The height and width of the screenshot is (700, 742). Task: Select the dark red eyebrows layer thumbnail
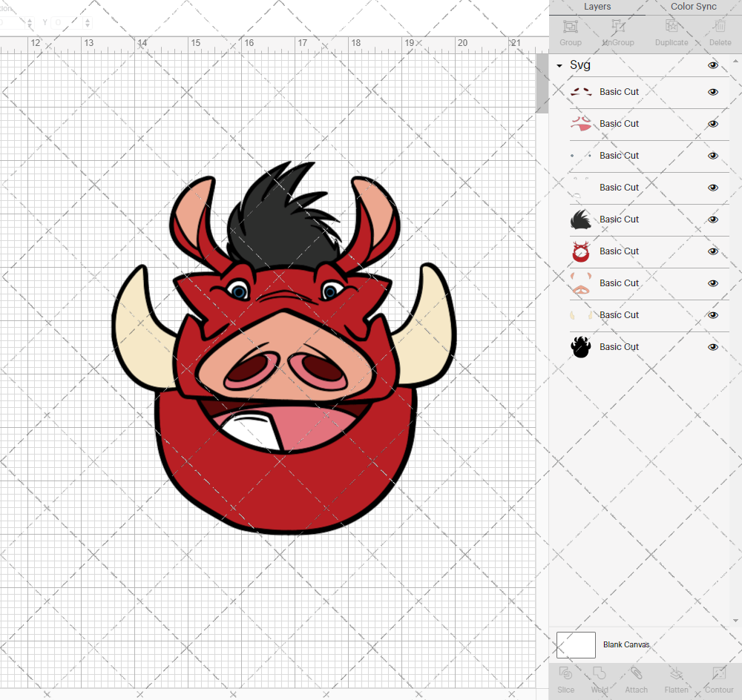[x=581, y=92]
